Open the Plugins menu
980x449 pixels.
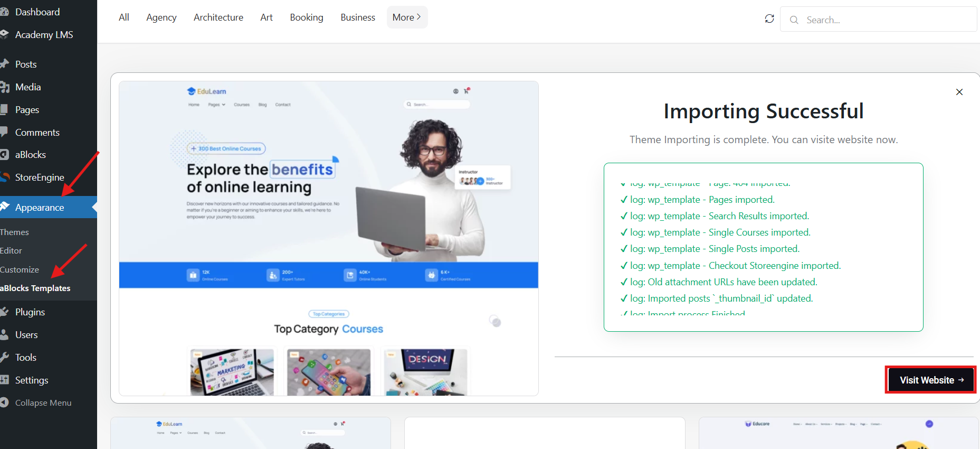pos(30,312)
